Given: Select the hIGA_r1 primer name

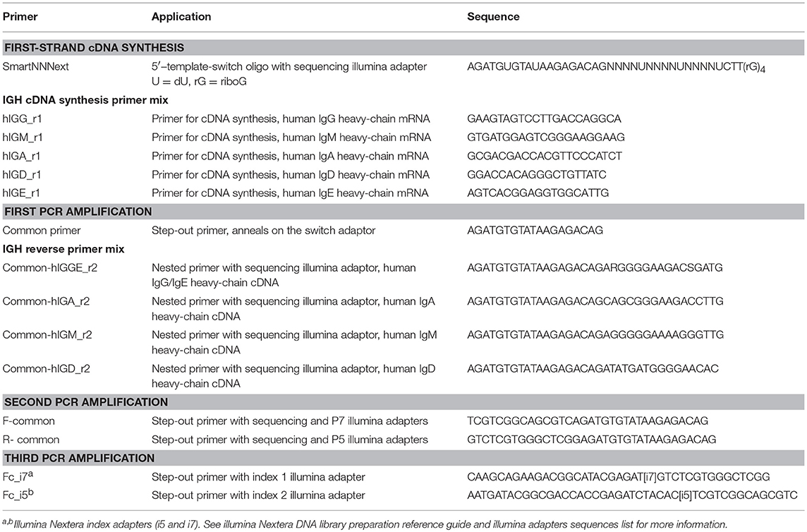Looking at the screenshot, I should tap(22, 156).
